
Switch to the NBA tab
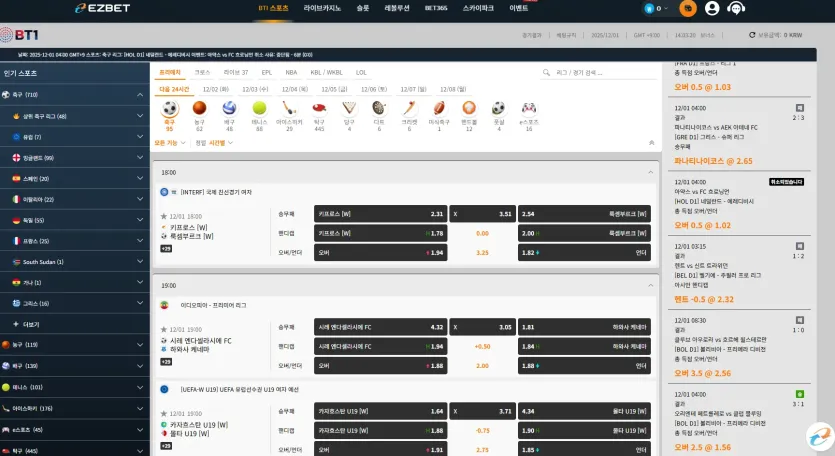[291, 72]
